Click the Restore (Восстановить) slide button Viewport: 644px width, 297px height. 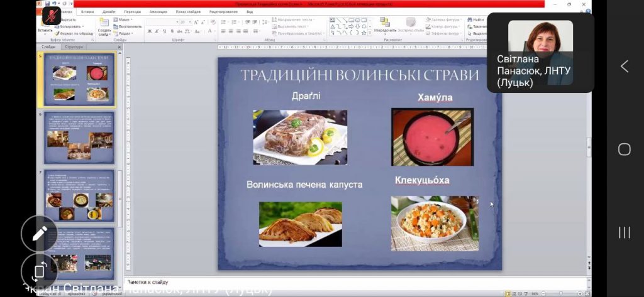[x=130, y=26]
